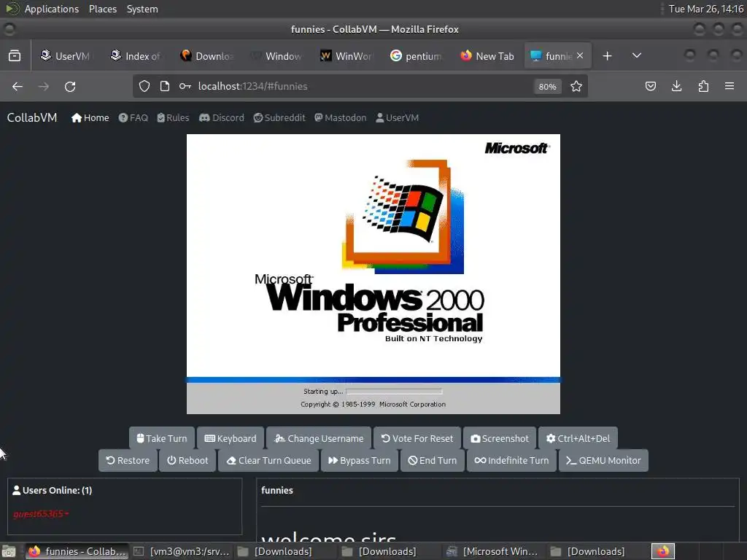This screenshot has width=747, height=560.
Task: Click the Take Turn button
Action: pos(162,438)
